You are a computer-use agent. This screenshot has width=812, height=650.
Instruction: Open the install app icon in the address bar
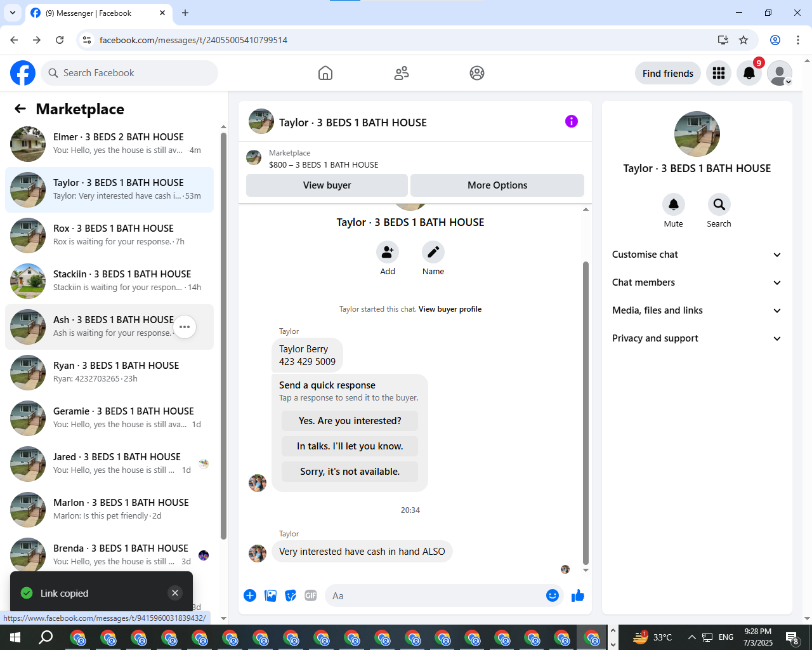tap(723, 40)
